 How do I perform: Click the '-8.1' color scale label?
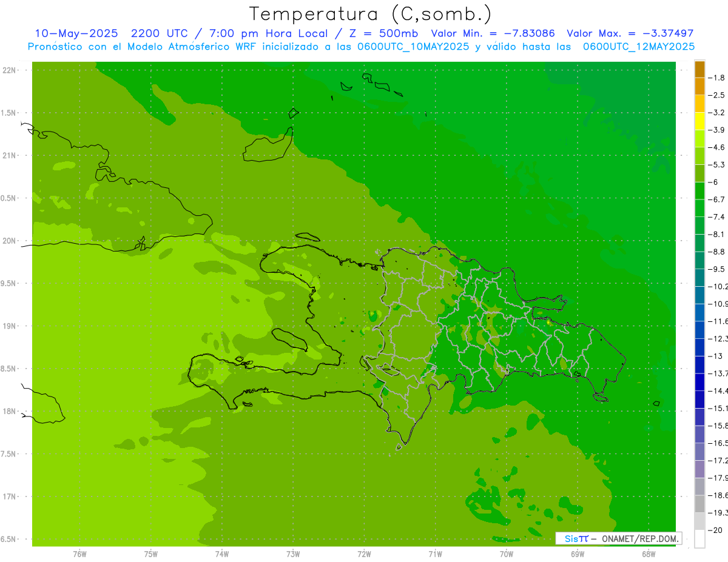tap(717, 234)
